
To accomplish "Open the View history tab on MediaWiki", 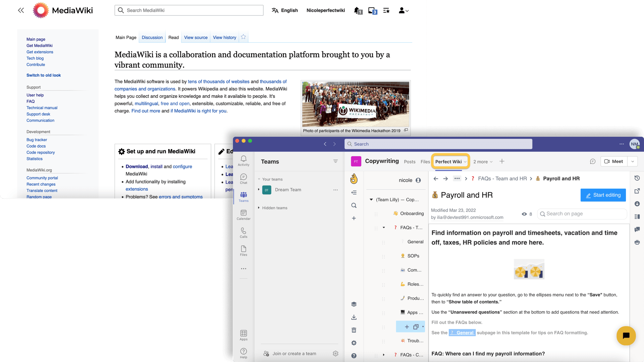I will [224, 37].
